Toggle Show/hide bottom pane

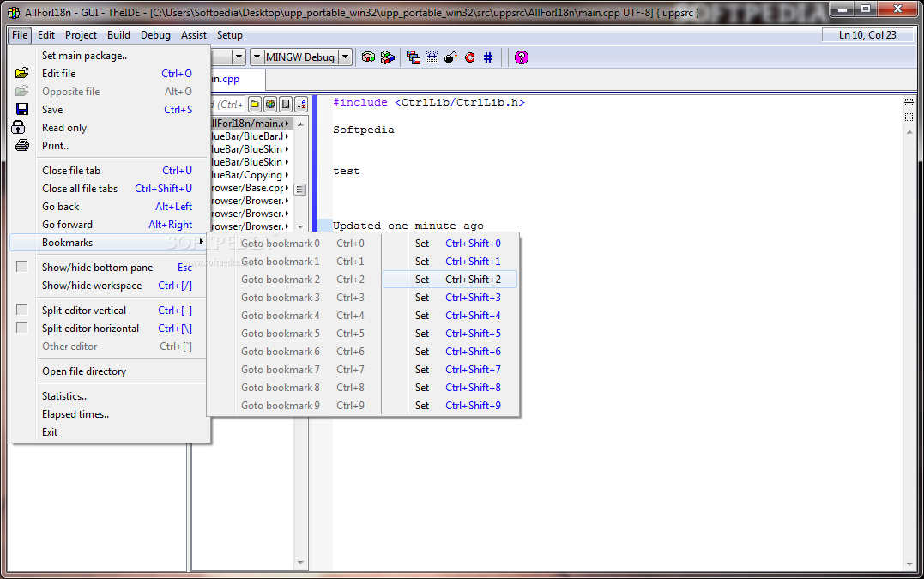[109, 268]
